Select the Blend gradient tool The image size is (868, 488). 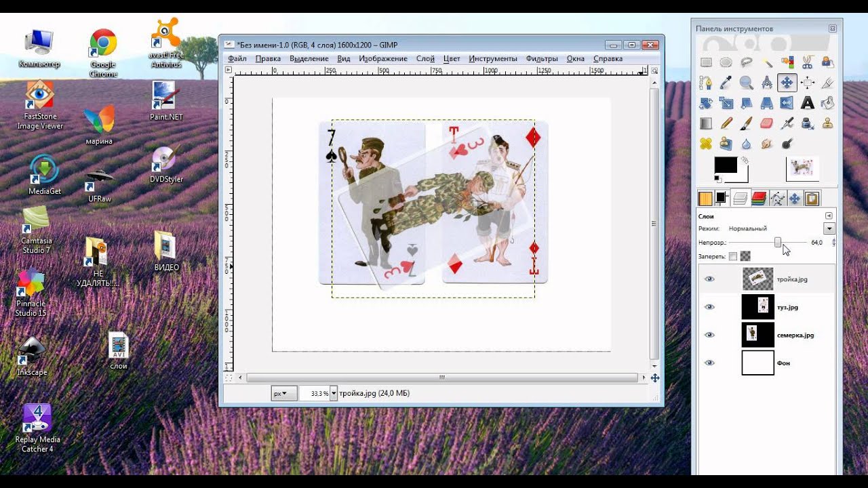click(706, 123)
